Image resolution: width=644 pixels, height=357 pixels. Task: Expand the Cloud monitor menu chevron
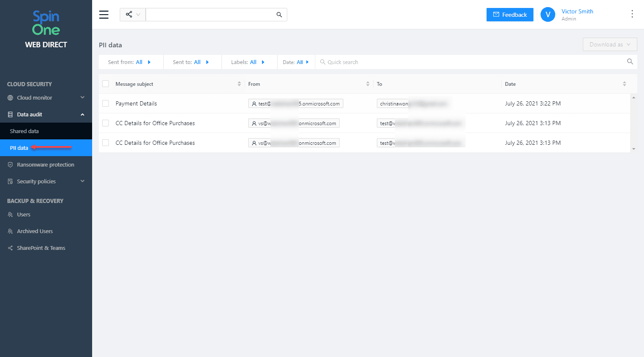[x=82, y=98]
